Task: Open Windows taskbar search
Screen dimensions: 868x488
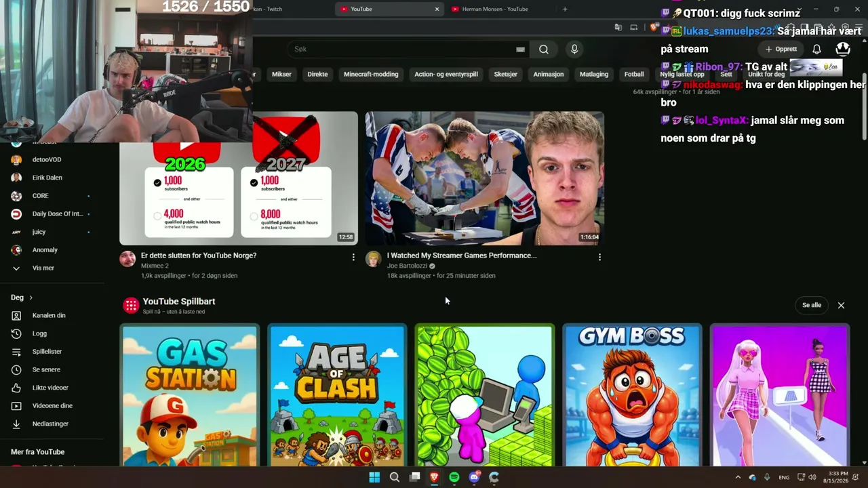Action: [x=395, y=477]
